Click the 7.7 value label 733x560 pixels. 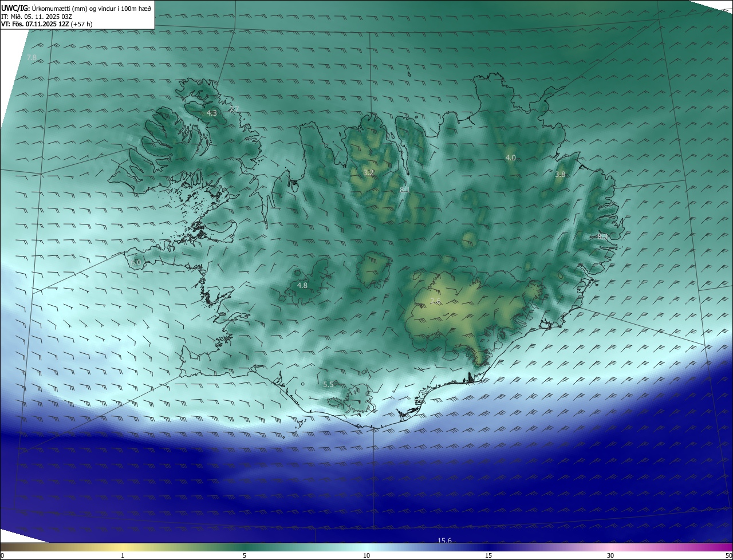click(x=234, y=109)
